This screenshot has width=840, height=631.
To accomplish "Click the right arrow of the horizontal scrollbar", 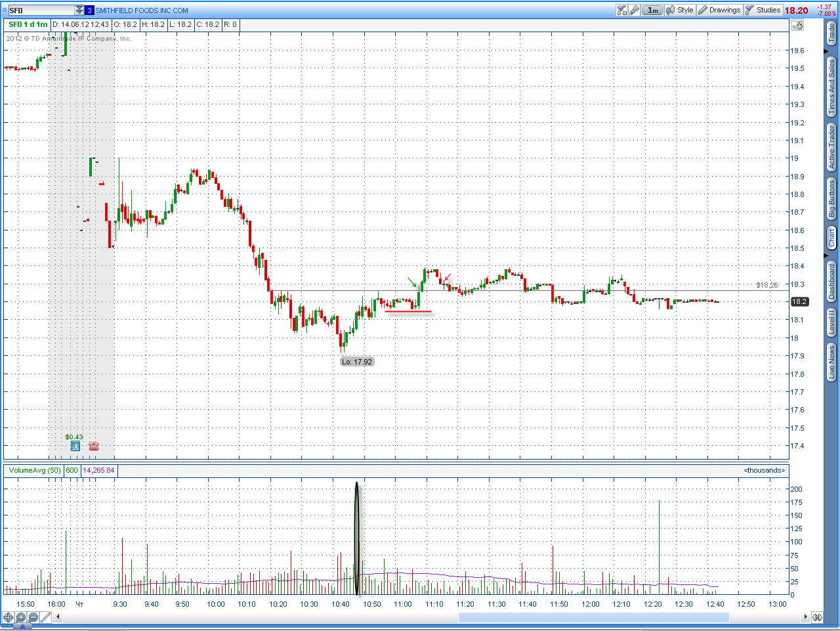I will click(806, 617).
